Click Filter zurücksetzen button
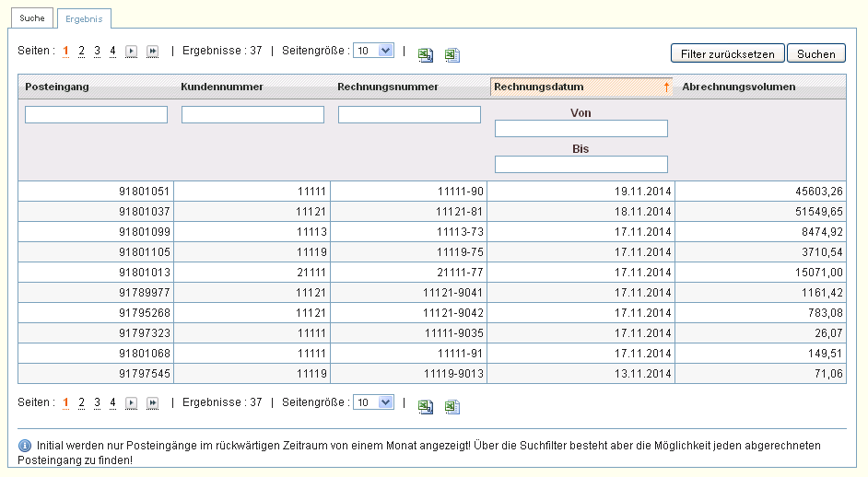868x477 pixels. [727, 53]
